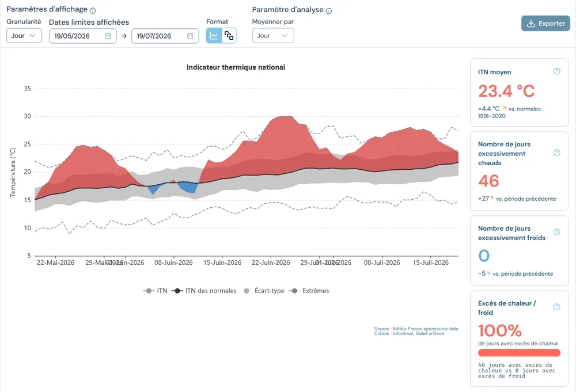Edit the start date 19/05/2026 field

[x=82, y=36]
